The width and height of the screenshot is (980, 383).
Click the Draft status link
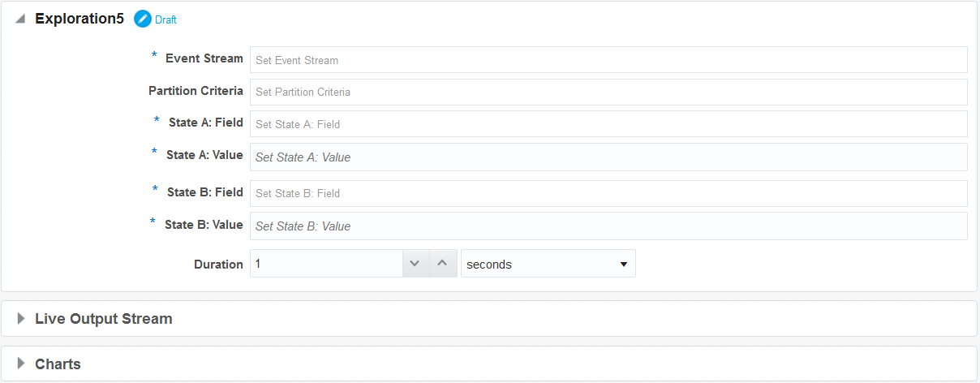point(165,19)
